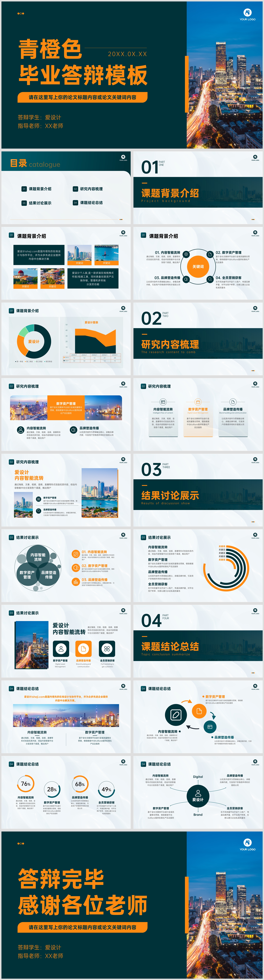Screen dimensions: 264x980
Task: Click the 课题结论总结 entry in the catalogue
Action: coord(92,203)
